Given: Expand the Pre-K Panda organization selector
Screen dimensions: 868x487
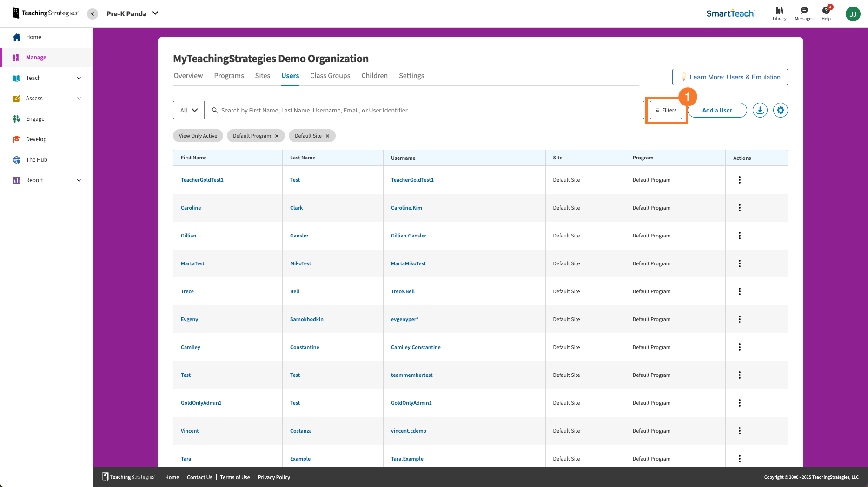Looking at the screenshot, I should pyautogui.click(x=132, y=13).
